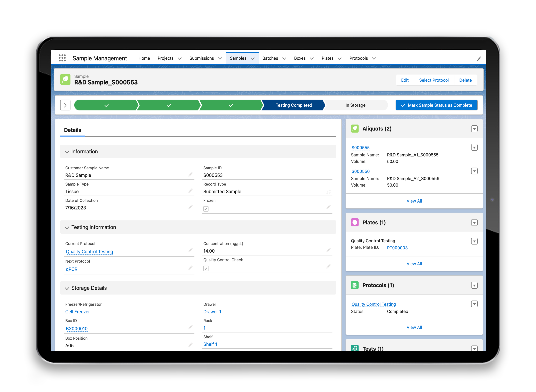Open the Projects tab
Viewport: 536px width, 392px height.
pyautogui.click(x=165, y=58)
